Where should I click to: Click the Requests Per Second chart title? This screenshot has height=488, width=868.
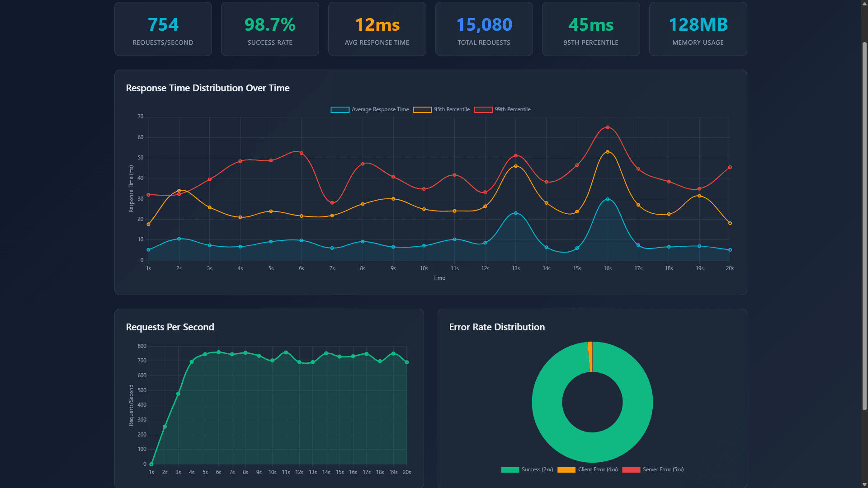coord(170,327)
